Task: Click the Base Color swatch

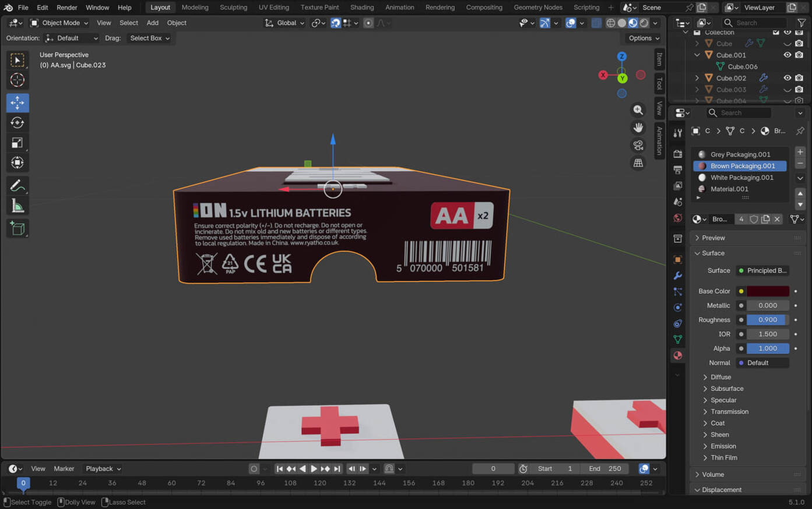Action: tap(768, 291)
